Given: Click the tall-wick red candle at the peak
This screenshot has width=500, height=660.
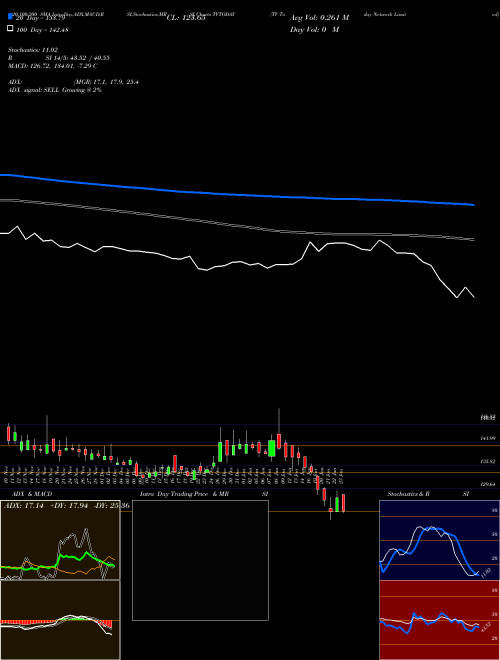Looking at the screenshot, I should point(279,440).
